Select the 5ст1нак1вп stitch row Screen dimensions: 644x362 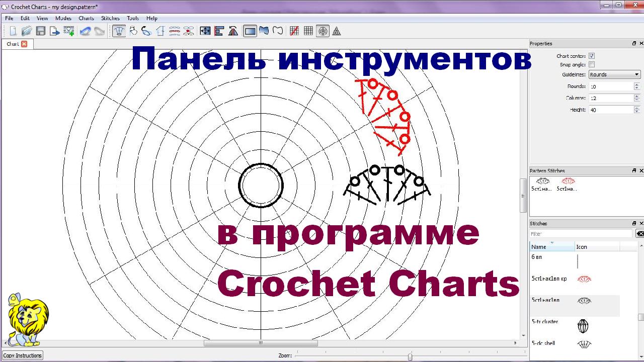pyautogui.click(x=575, y=305)
